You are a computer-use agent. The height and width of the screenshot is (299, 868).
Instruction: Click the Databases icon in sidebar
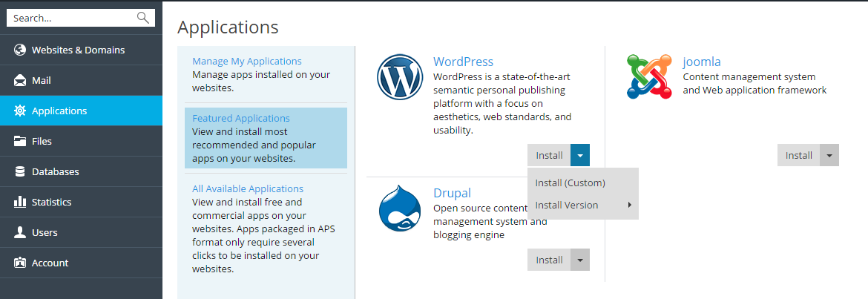(20, 171)
